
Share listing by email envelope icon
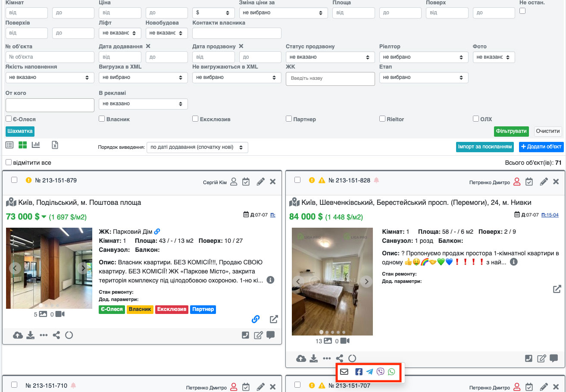344,372
